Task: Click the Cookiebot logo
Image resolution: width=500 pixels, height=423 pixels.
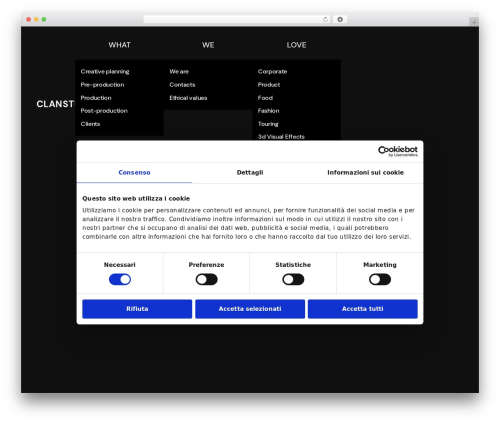Action: 398,151
